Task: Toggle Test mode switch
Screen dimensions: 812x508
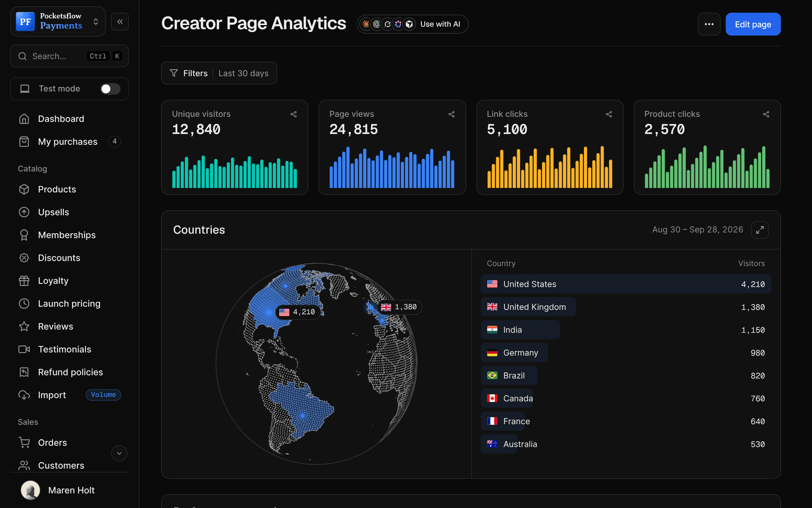Action: click(110, 89)
